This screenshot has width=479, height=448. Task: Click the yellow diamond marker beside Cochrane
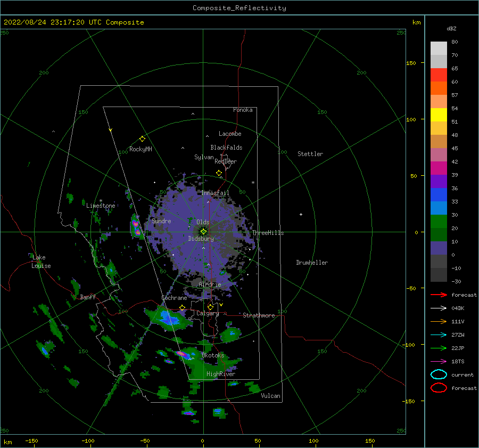[x=183, y=307]
